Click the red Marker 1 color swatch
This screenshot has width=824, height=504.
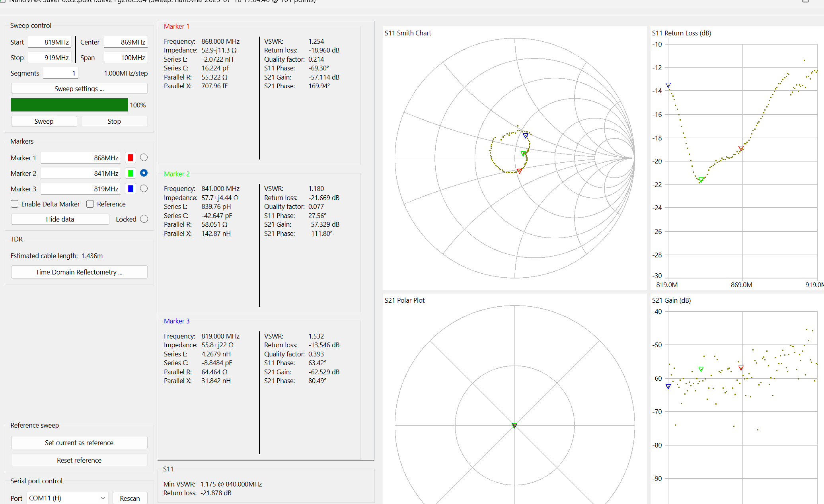coord(131,158)
